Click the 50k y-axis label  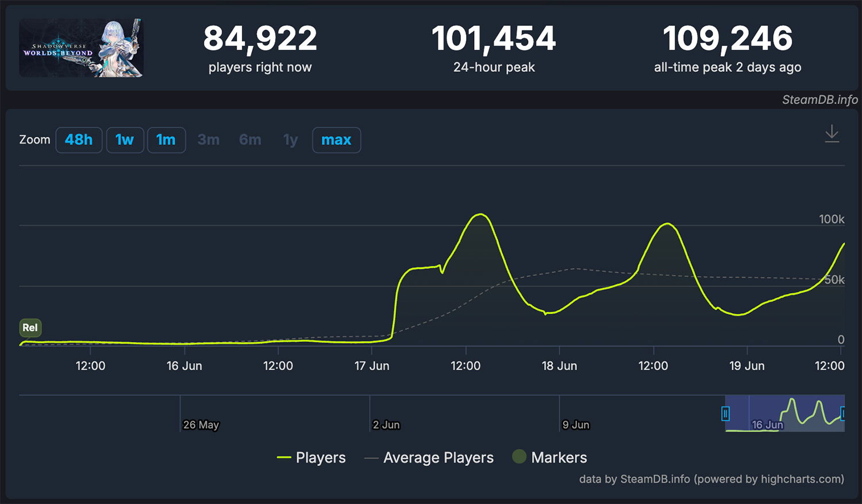[834, 280]
